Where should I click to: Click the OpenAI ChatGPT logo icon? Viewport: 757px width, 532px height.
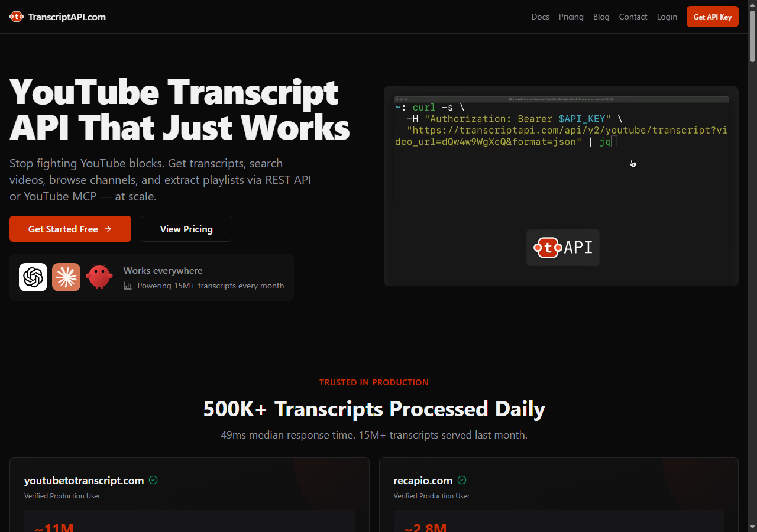(33, 277)
